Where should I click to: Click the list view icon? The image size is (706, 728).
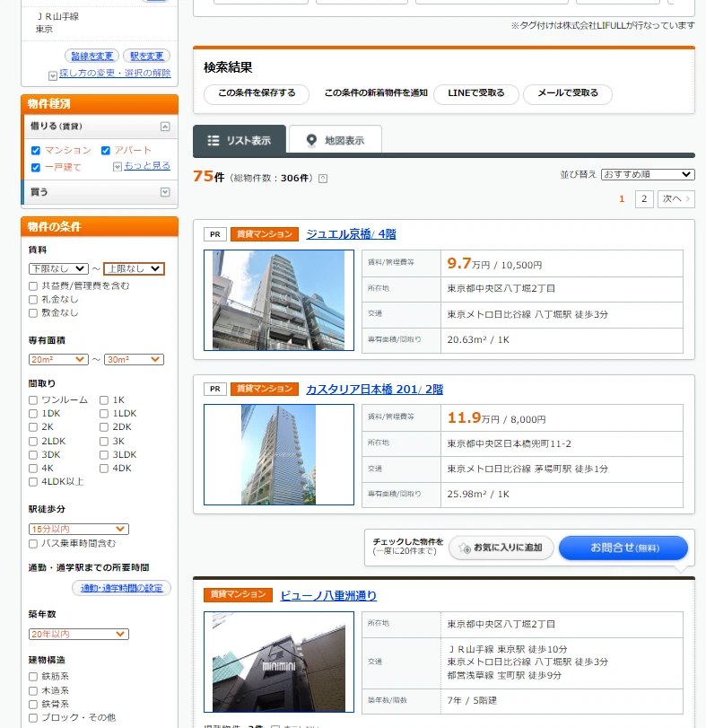click(214, 140)
